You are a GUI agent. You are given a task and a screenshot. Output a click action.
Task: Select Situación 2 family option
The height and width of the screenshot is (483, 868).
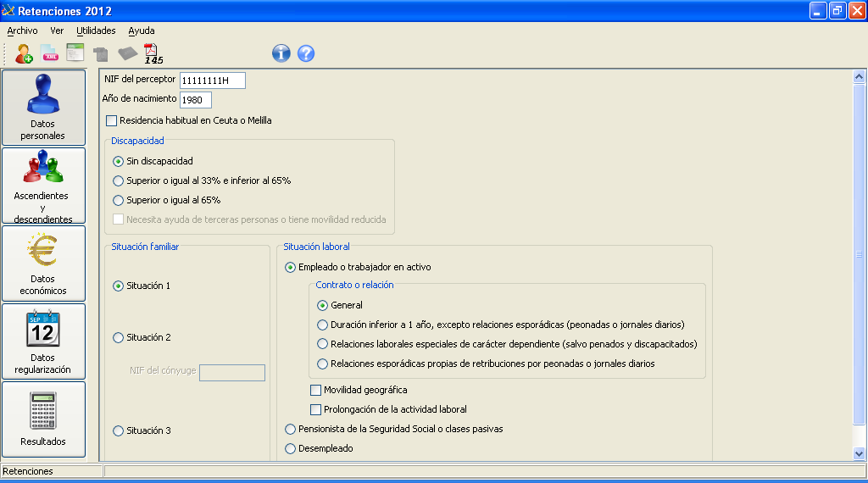click(118, 337)
